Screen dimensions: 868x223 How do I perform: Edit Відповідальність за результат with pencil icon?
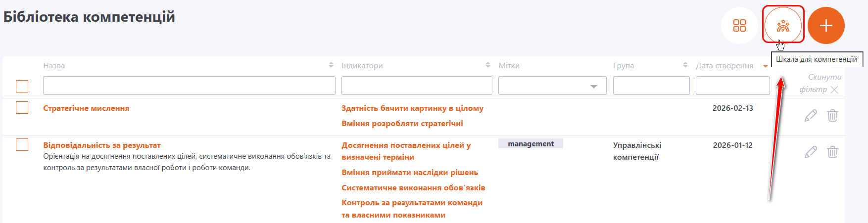(811, 152)
